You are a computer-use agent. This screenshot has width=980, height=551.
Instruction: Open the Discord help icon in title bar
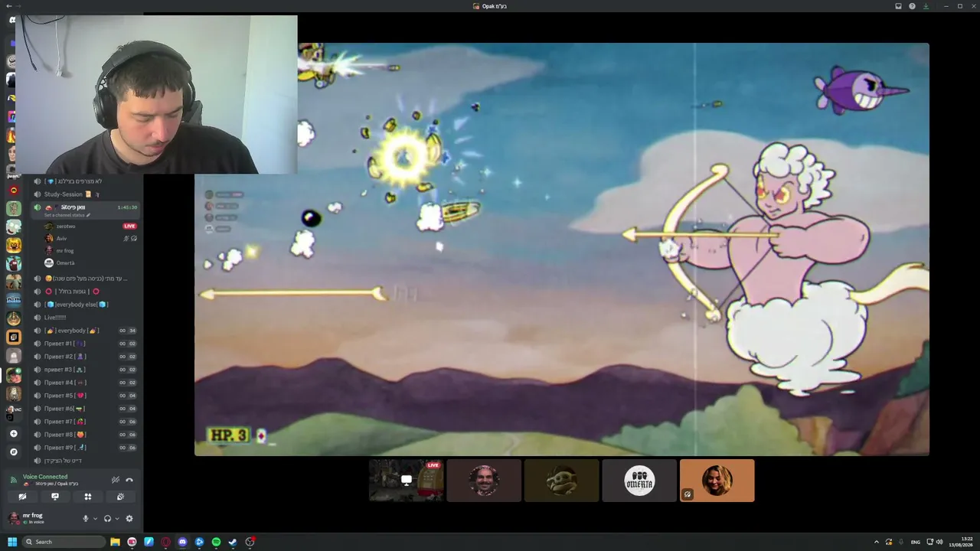(x=912, y=6)
